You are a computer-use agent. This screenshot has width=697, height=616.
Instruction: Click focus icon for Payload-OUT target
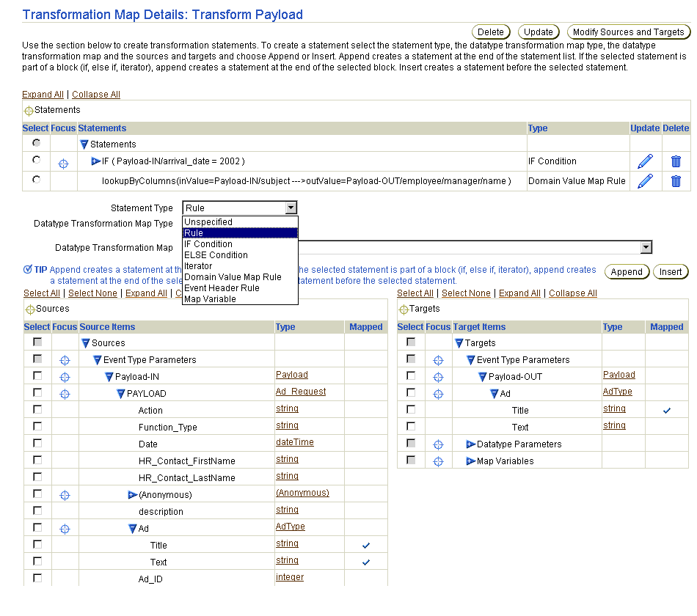(x=438, y=378)
